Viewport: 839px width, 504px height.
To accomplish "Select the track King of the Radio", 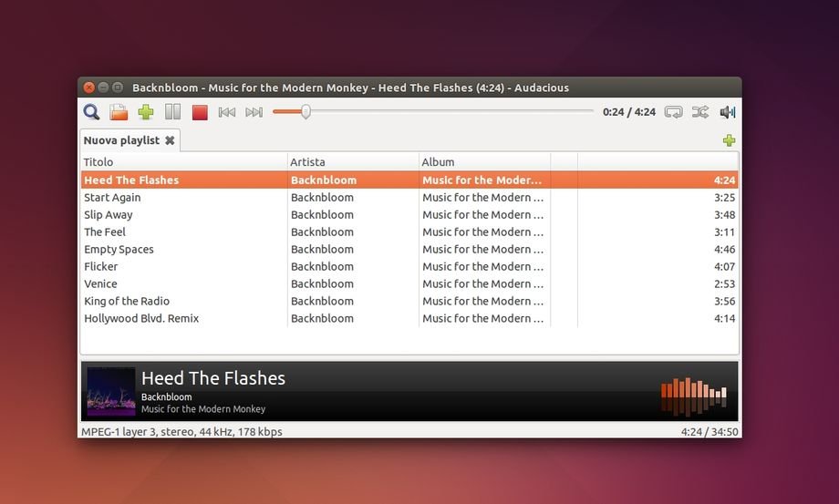I will (x=409, y=301).
